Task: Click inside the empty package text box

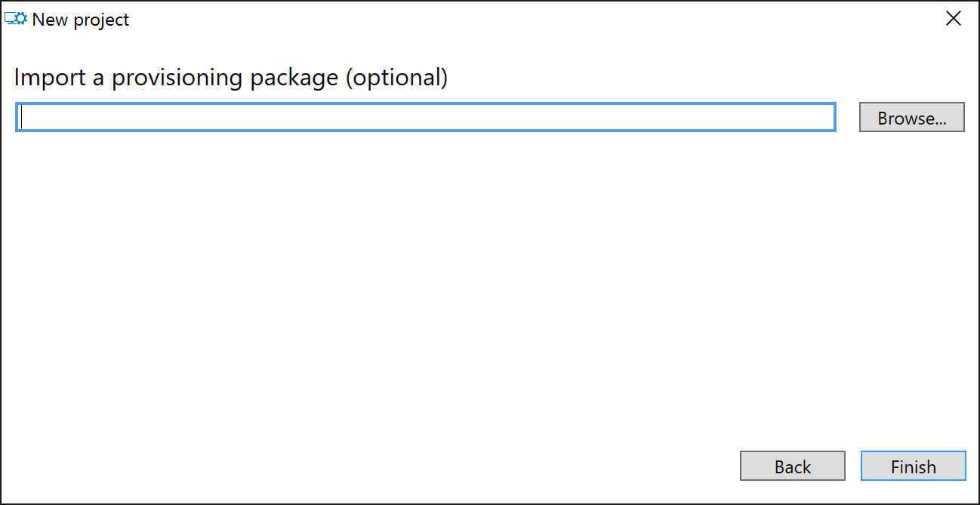Action: click(x=426, y=118)
